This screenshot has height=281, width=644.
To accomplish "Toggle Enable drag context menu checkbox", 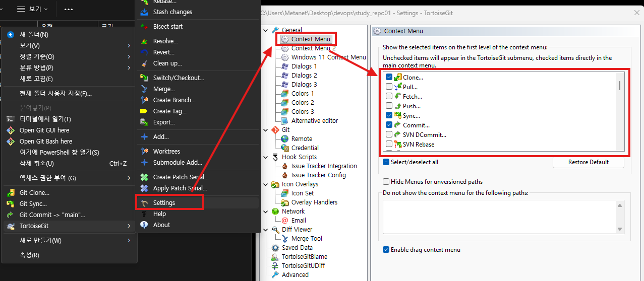I will [386, 250].
